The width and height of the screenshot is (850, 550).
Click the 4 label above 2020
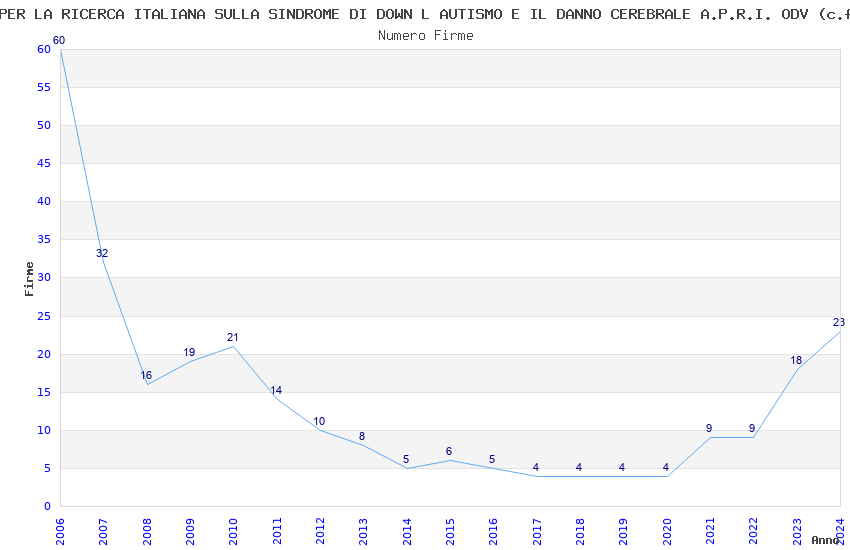pos(666,467)
